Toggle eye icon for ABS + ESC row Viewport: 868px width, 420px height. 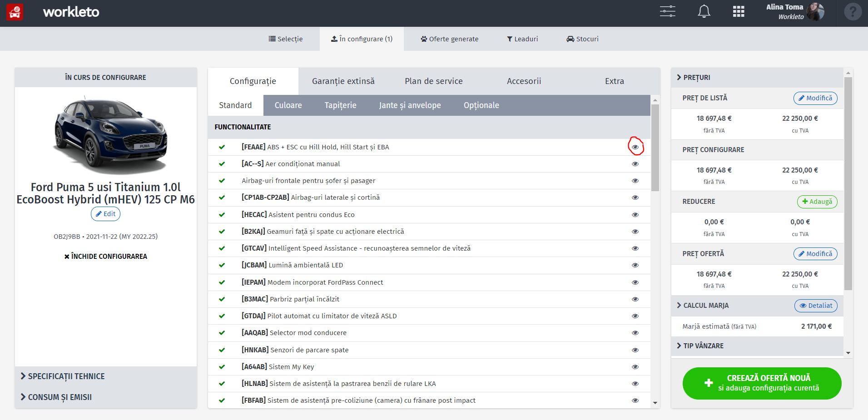(x=635, y=147)
